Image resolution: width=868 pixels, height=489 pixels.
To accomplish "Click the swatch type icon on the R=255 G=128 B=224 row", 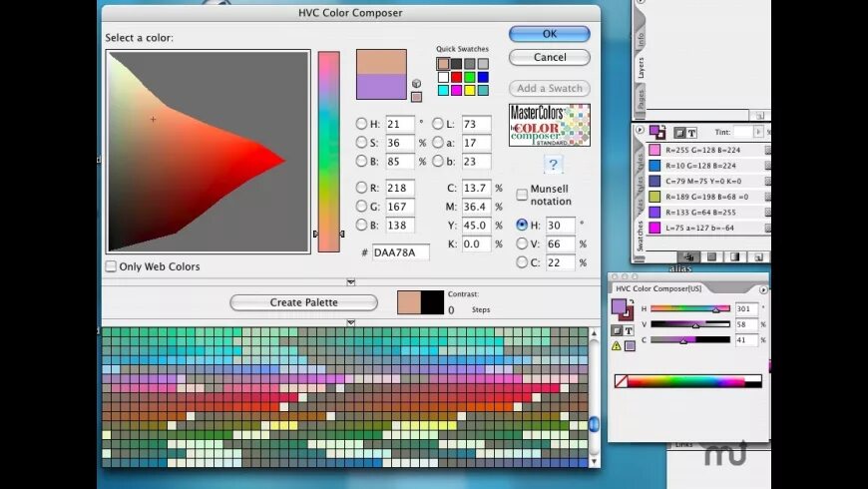I will pos(768,150).
